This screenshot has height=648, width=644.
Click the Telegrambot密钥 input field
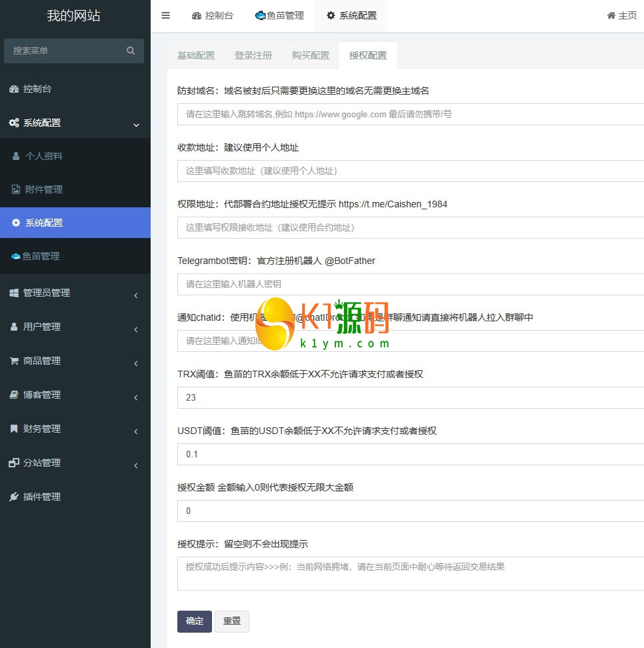tap(411, 284)
